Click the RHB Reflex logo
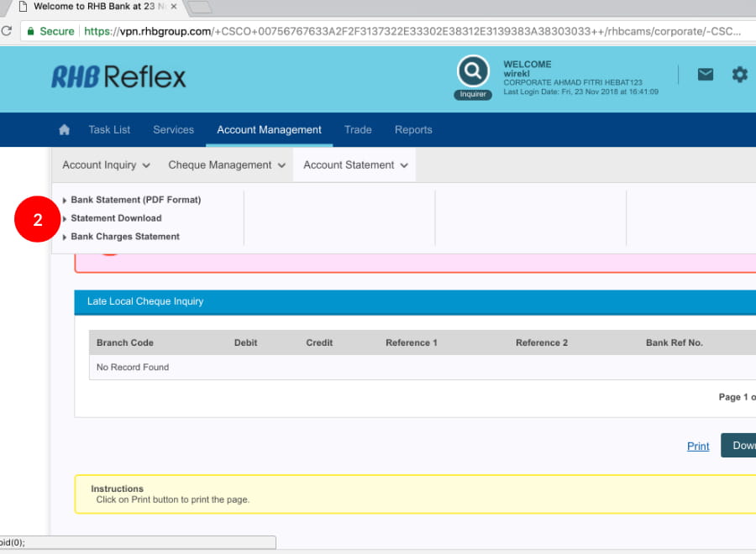This screenshot has height=554, width=756. coord(118,77)
